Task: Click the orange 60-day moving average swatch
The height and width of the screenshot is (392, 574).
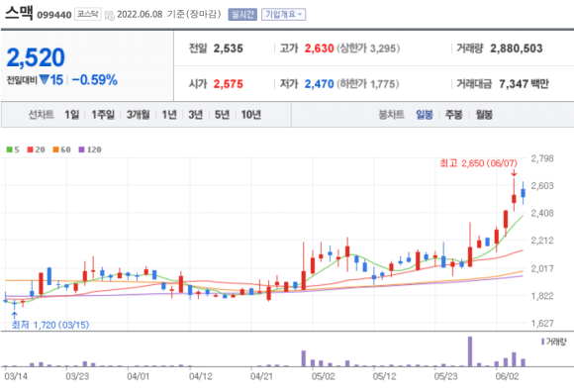Action: [x=56, y=149]
